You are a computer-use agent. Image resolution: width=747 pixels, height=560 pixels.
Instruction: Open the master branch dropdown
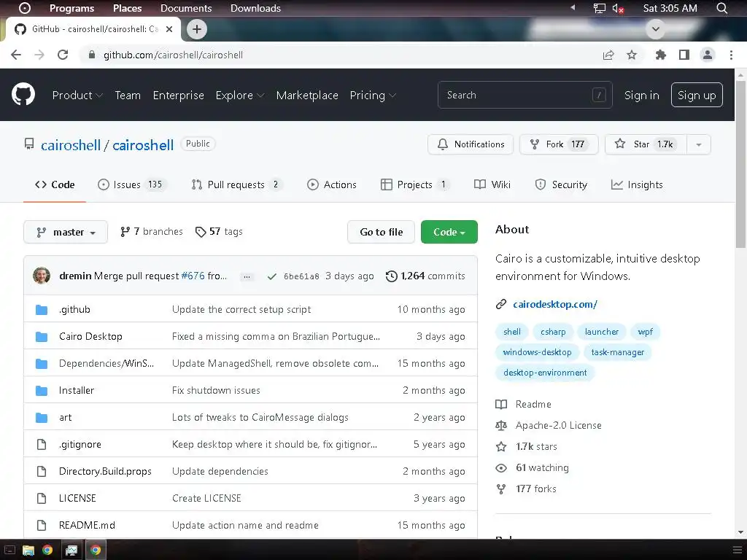[x=66, y=232]
